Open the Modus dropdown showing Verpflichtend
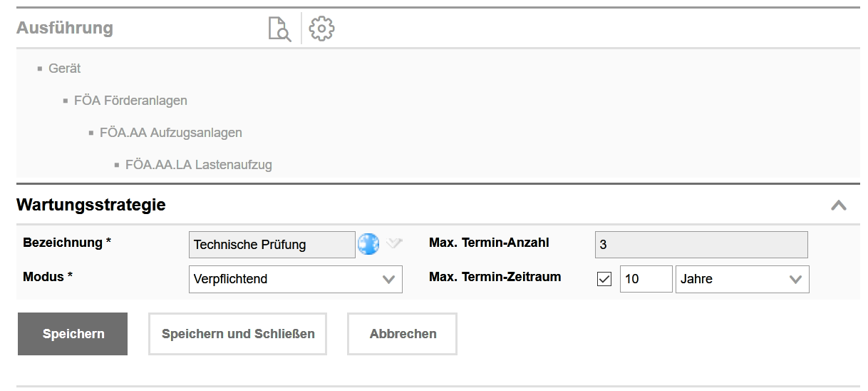 tap(296, 279)
